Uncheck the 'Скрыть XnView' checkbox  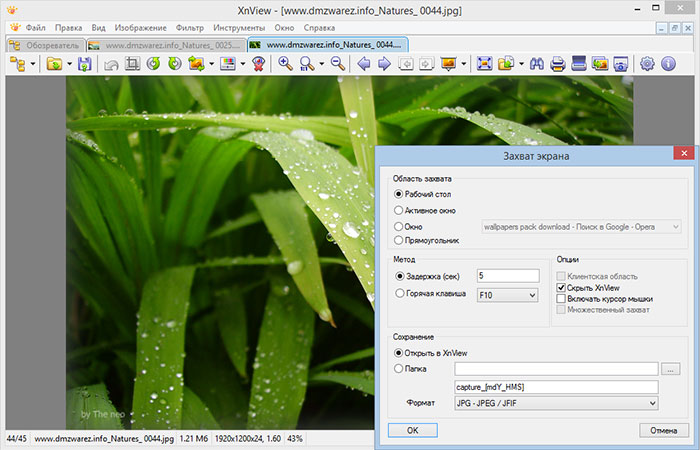click(x=561, y=288)
